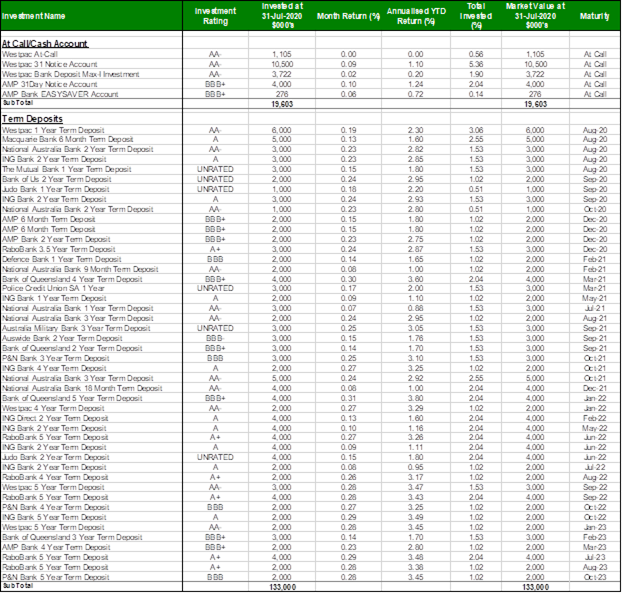
Task: Select the Month Return (%) column header
Action: click(x=348, y=16)
